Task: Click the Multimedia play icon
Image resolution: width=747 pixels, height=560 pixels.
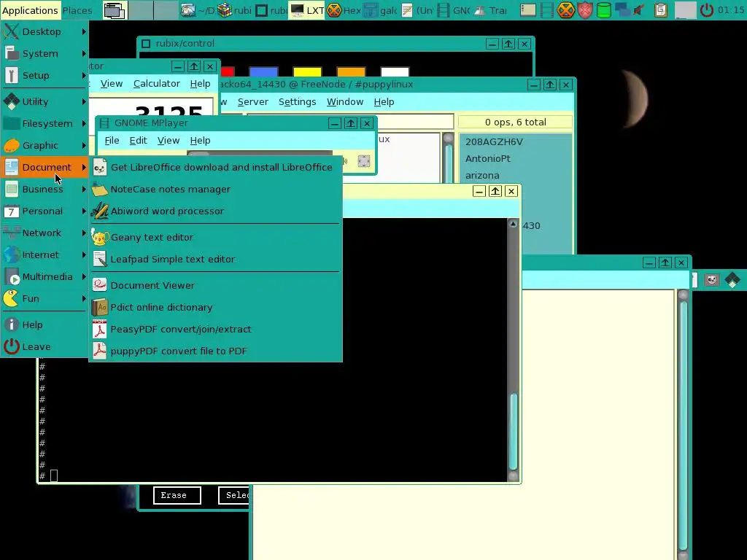Action: (12, 276)
